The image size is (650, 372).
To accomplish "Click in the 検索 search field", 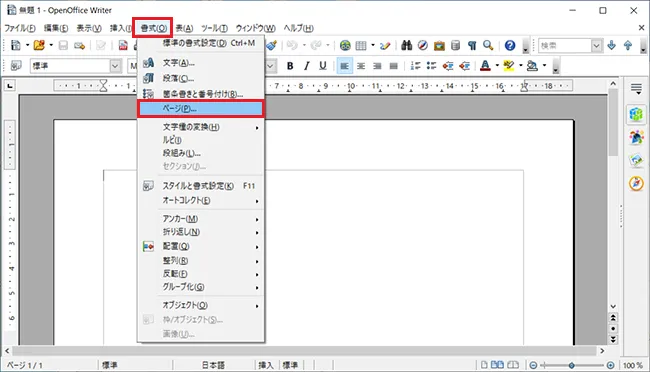I will (x=565, y=46).
